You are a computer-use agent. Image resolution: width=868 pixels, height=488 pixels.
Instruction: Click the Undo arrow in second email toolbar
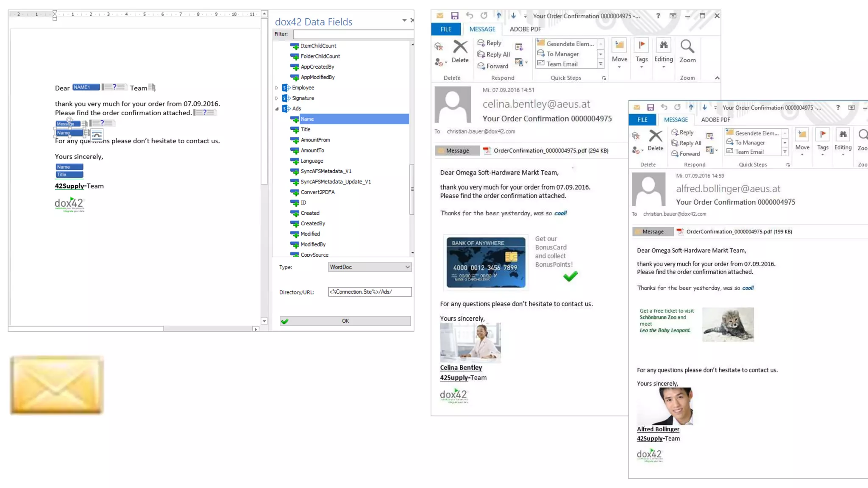[x=664, y=108]
